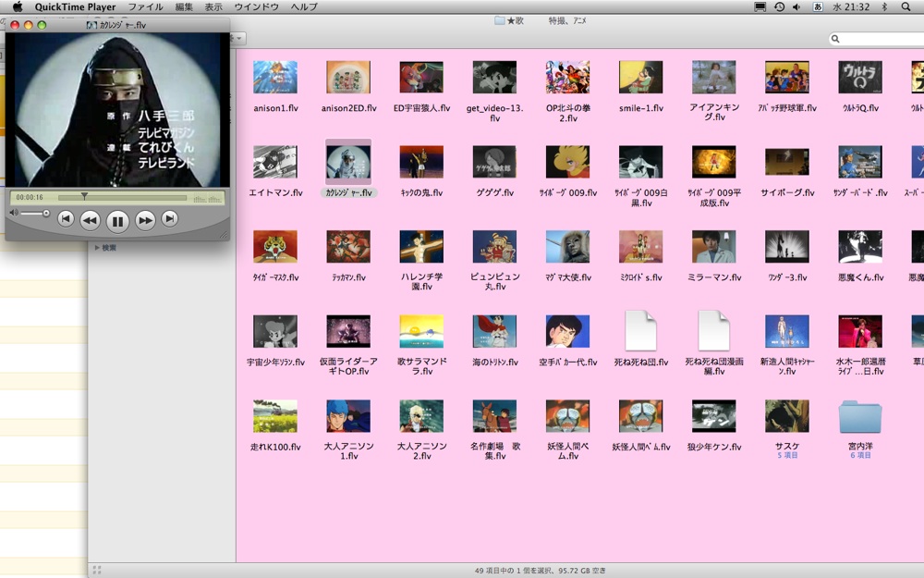924x578 pixels.
Task: Click the playhead on the movie timeline
Action: (x=84, y=196)
